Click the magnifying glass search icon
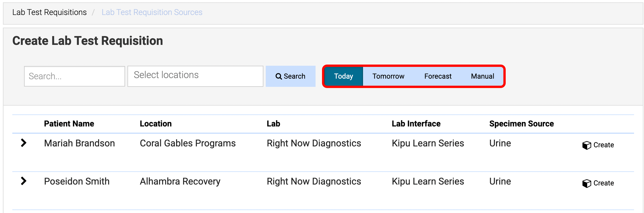644x213 pixels. (279, 76)
